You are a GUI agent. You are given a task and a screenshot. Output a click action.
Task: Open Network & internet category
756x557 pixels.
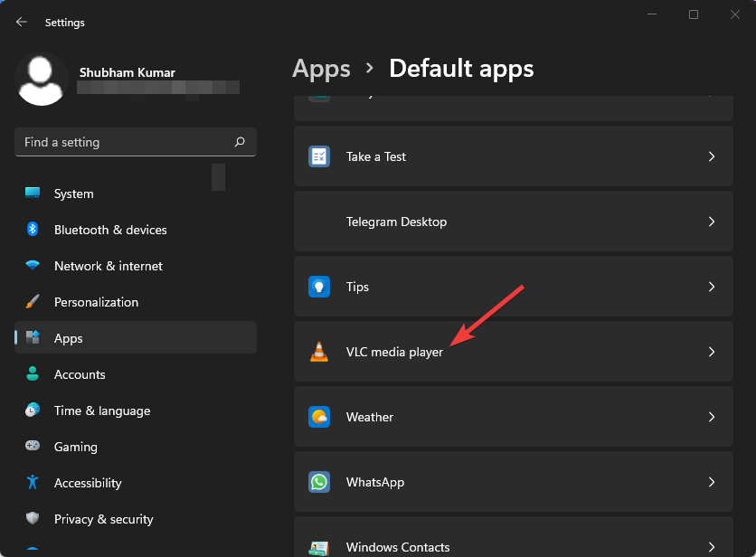click(136, 266)
